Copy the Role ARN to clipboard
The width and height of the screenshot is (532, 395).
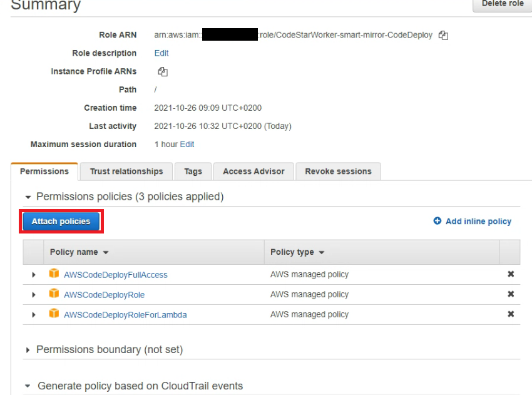[443, 35]
